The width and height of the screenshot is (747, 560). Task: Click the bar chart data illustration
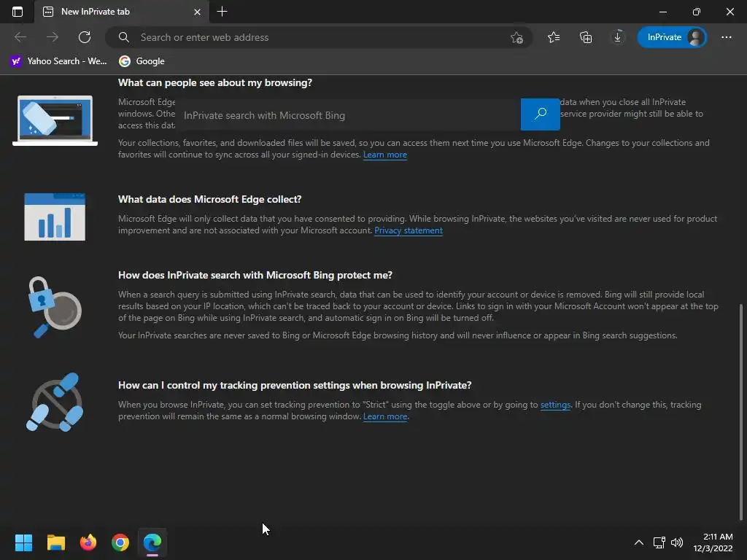[55, 217]
